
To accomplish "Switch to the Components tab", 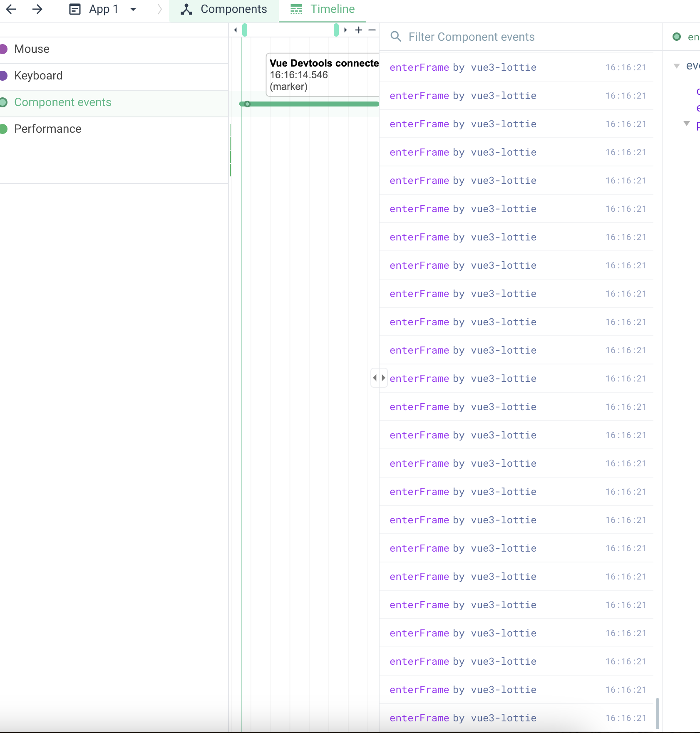I will (x=223, y=9).
